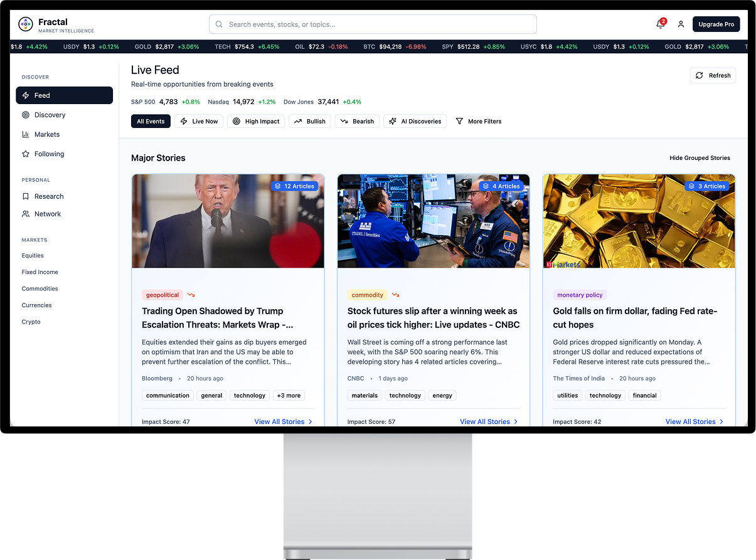
Task: Toggle the Live Now filter
Action: 199,121
